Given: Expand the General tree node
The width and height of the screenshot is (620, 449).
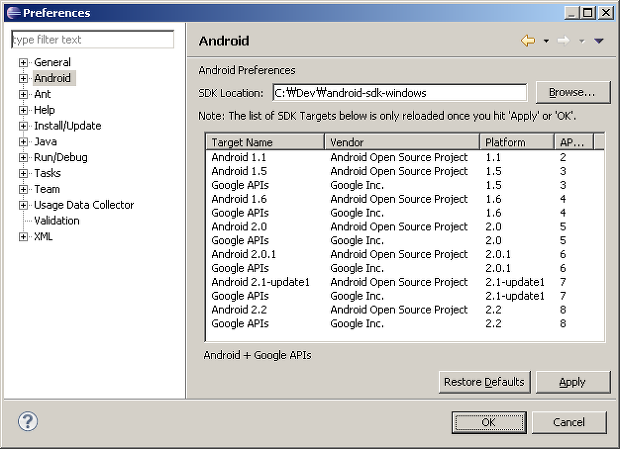Looking at the screenshot, I should (23, 62).
